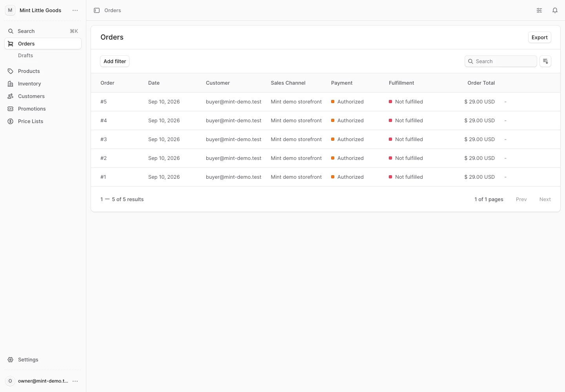Screen dimensions: 565x392
Task: Click the owner user avatar
Action: pos(10,381)
